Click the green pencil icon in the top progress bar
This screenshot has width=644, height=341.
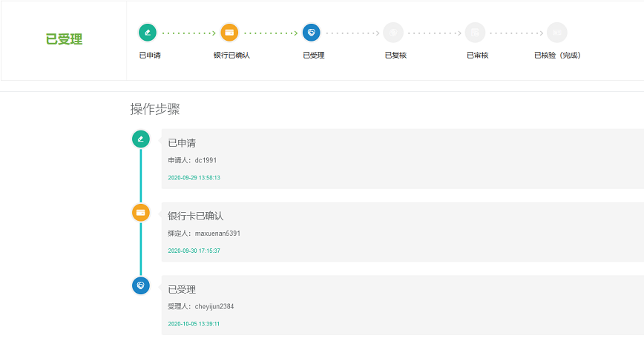[x=148, y=33]
